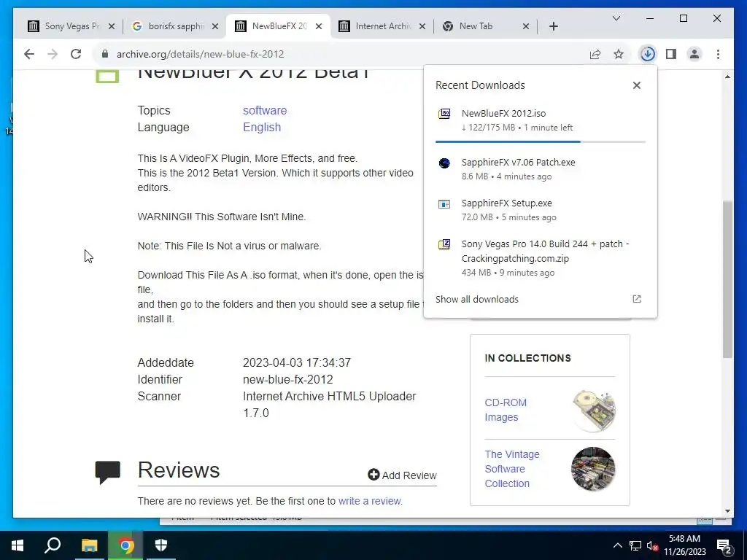Close the Recent Downloads popup
The height and width of the screenshot is (560, 747).
pyautogui.click(x=636, y=85)
